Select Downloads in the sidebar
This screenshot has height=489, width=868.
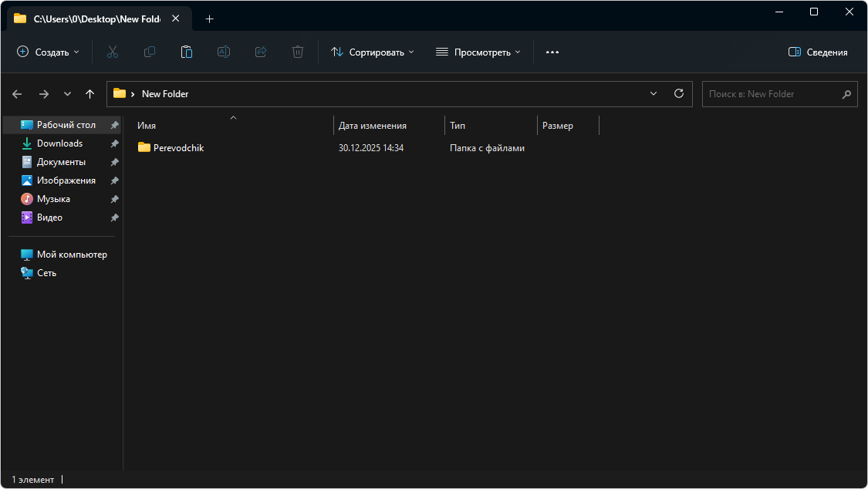(x=59, y=143)
